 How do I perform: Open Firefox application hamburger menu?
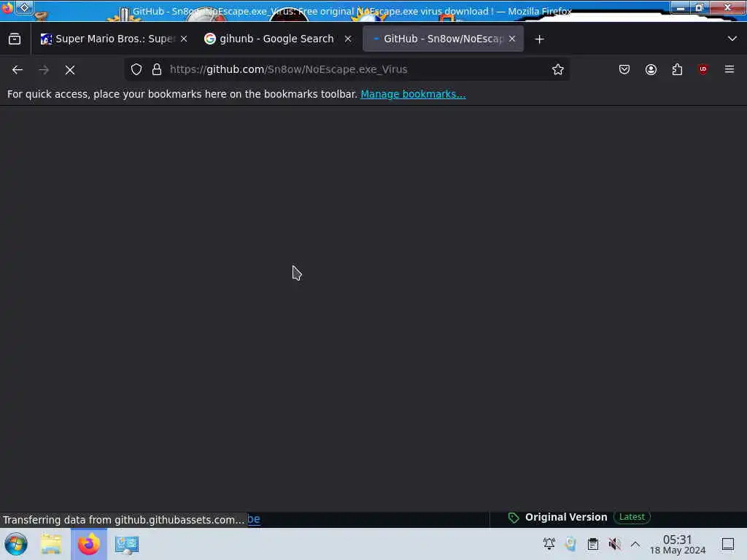pyautogui.click(x=729, y=69)
